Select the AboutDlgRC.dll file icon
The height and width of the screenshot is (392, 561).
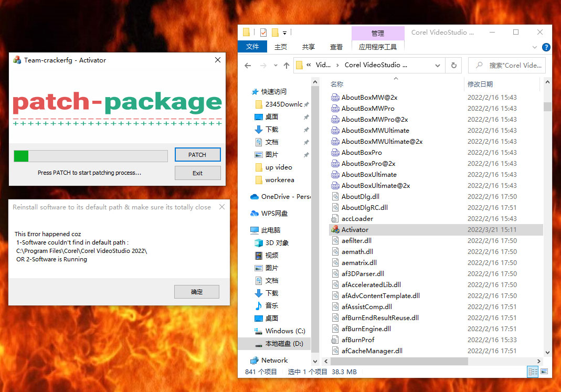pyautogui.click(x=335, y=207)
